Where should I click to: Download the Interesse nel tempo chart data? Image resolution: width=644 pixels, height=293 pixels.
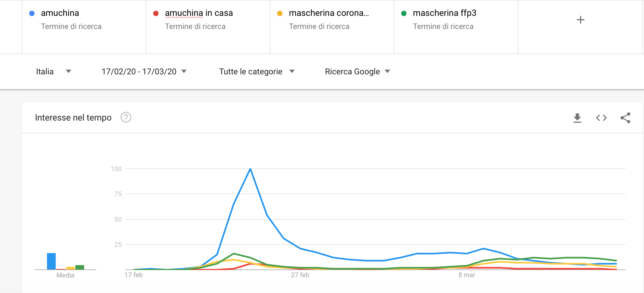click(x=577, y=118)
